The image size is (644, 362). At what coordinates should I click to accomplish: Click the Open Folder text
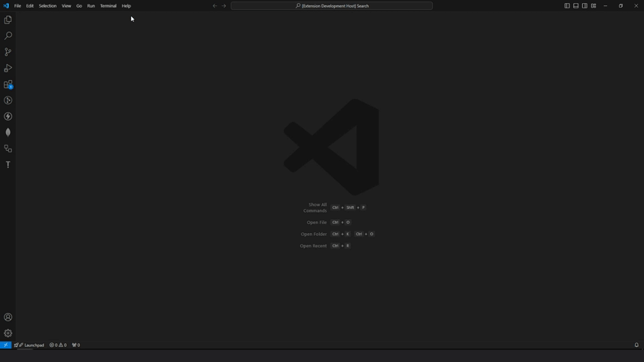pos(314,235)
